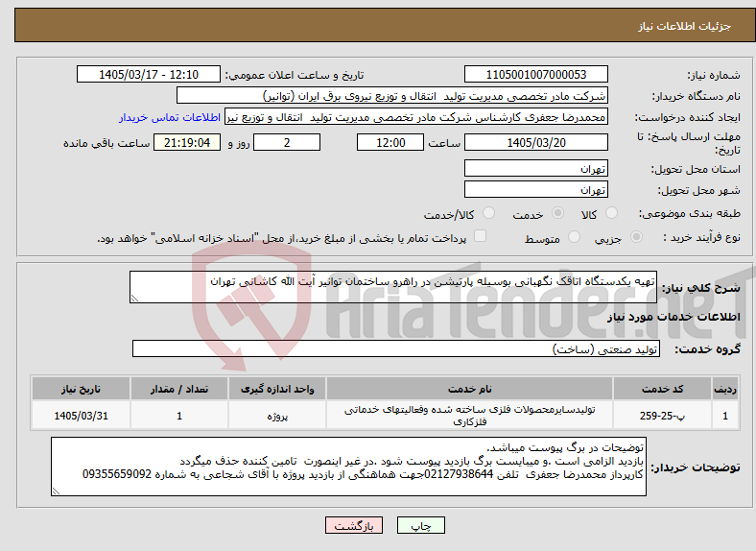Viewport: 756px width, 551px height.
Task: Click the service name cell تولیدسایرمحصولات فلزی
Action: click(x=469, y=416)
